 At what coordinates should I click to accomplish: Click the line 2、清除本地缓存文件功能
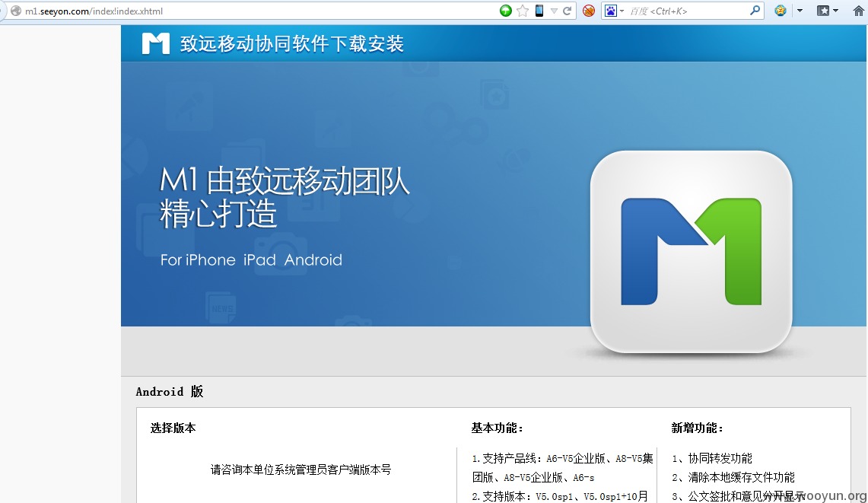(733, 477)
